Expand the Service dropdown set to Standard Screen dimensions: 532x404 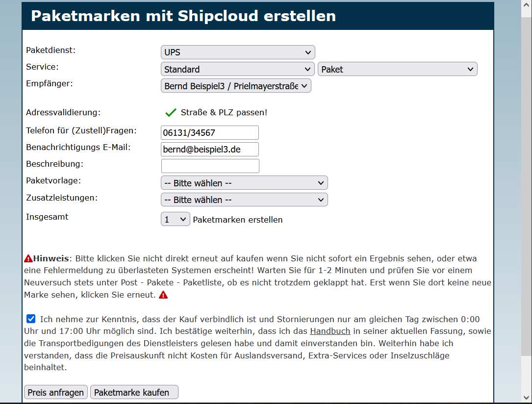pyautogui.click(x=238, y=69)
